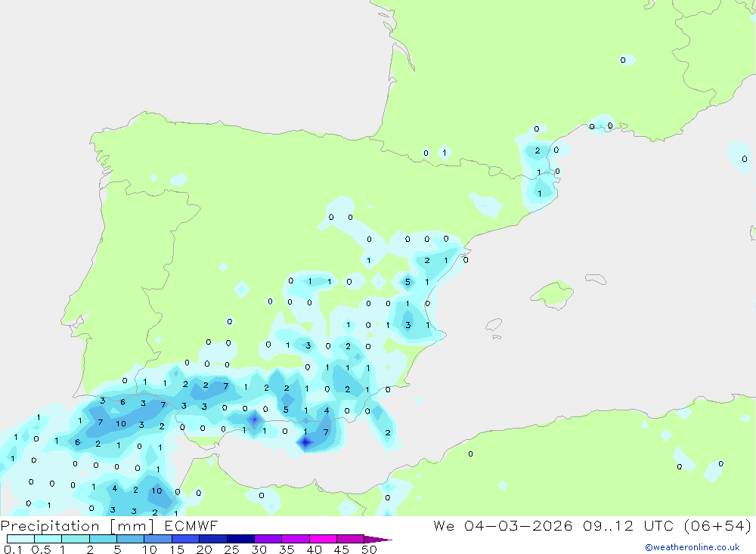Click the legend scale label '35'
Viewport: 756px width, 554px height.
pos(287,549)
